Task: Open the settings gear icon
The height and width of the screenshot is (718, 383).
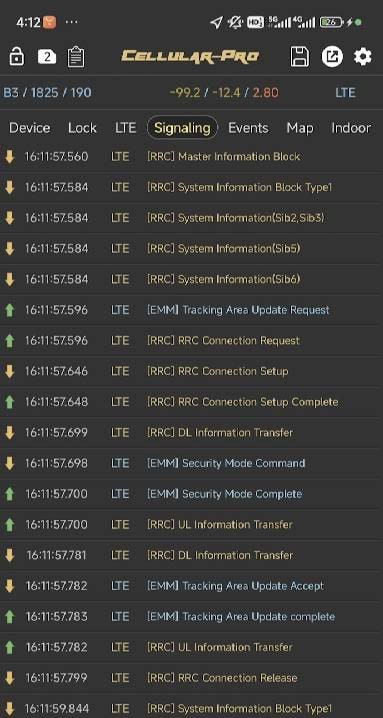Action: [362, 57]
